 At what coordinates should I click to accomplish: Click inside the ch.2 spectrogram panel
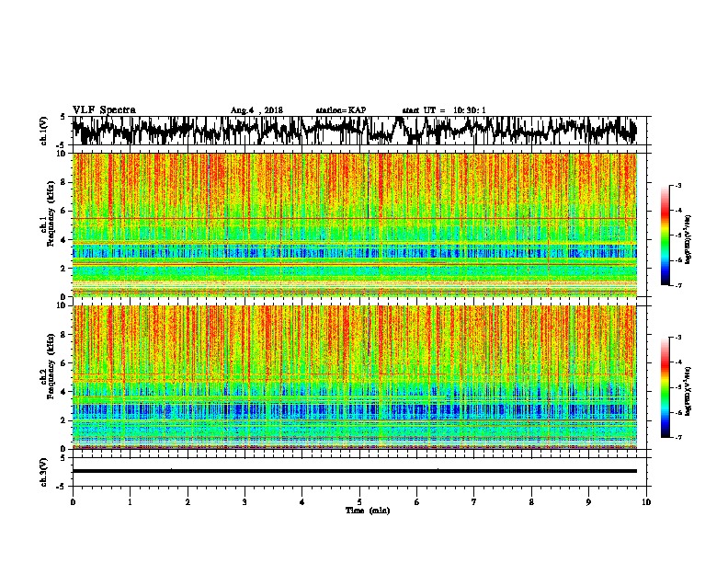[x=355, y=377]
